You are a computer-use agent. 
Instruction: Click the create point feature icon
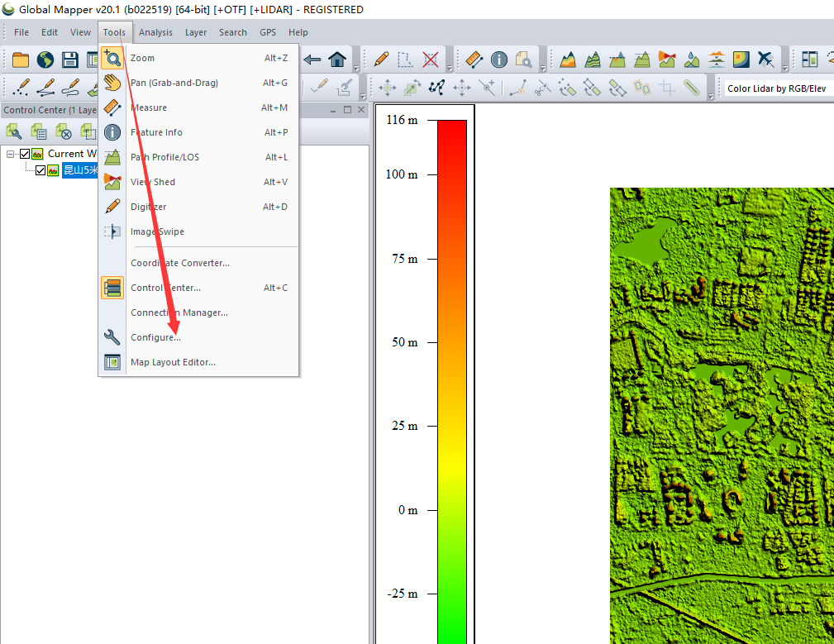pos(20,87)
